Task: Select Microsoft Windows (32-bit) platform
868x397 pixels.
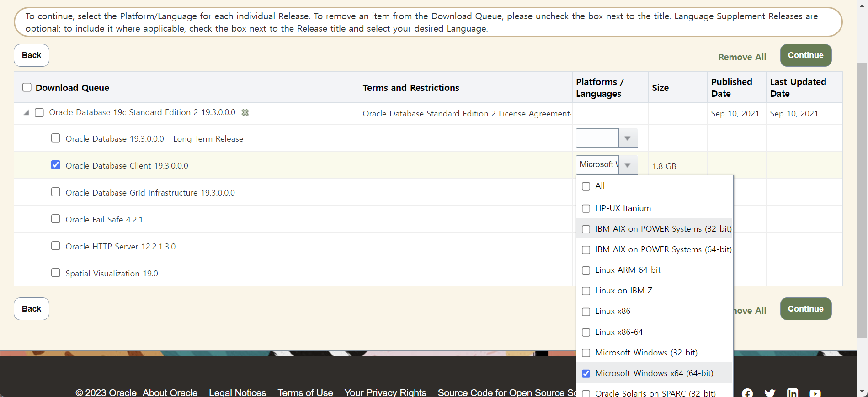Action: [586, 353]
